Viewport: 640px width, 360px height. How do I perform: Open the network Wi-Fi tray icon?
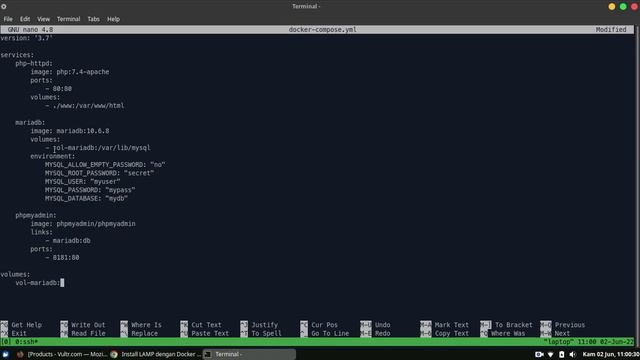[x=550, y=354]
